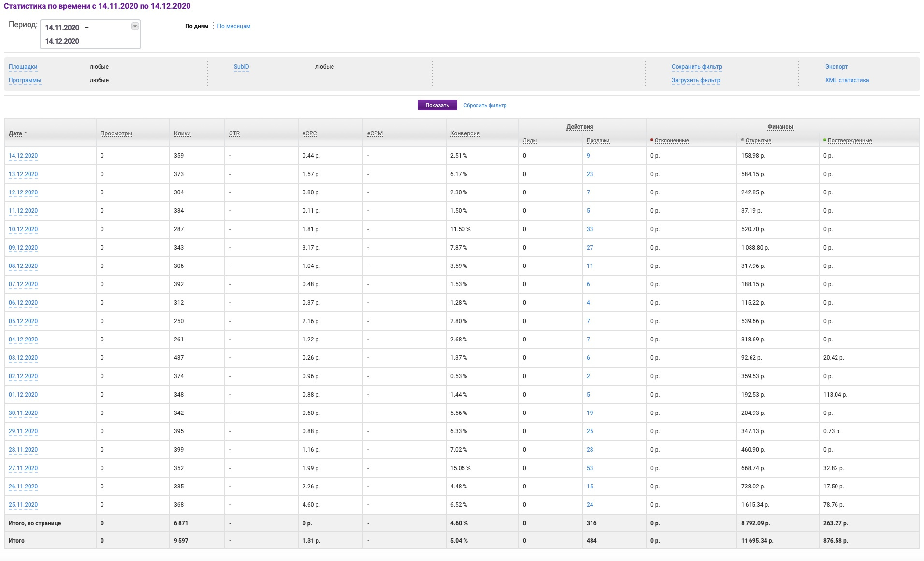Switch to the 'По месяцам' view
The width and height of the screenshot is (924, 561).
point(234,26)
